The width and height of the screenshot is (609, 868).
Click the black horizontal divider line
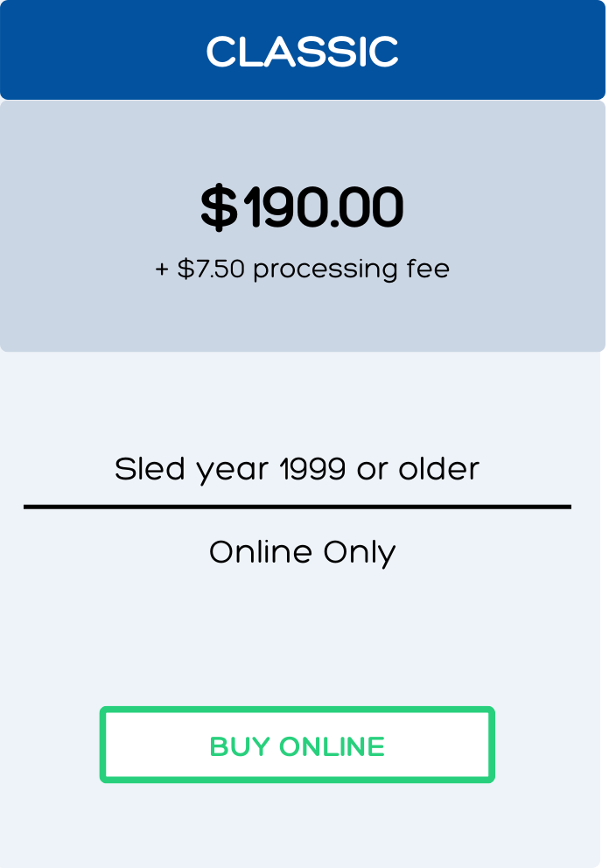[297, 507]
